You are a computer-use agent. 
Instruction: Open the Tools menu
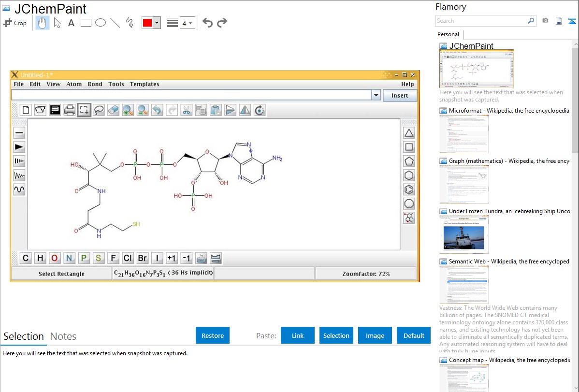116,84
